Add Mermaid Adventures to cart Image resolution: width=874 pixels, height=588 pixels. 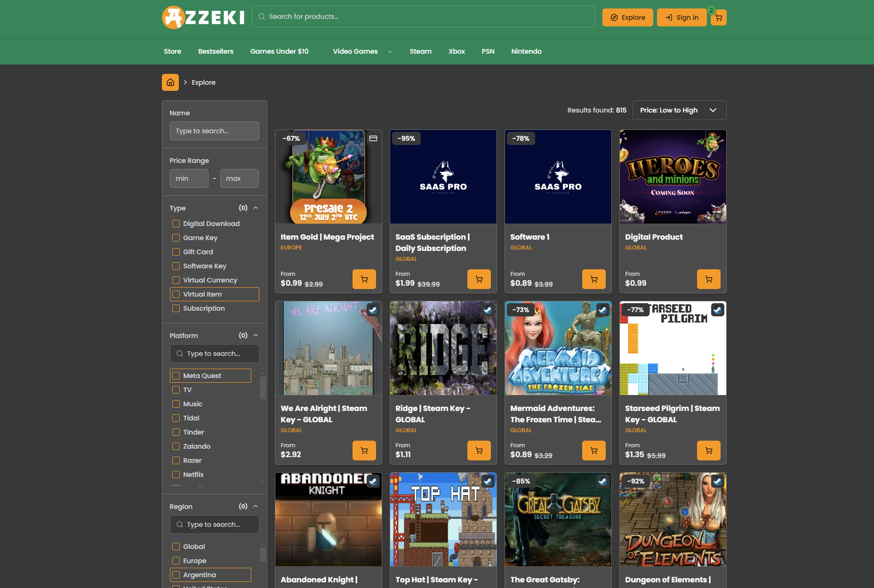click(x=594, y=451)
